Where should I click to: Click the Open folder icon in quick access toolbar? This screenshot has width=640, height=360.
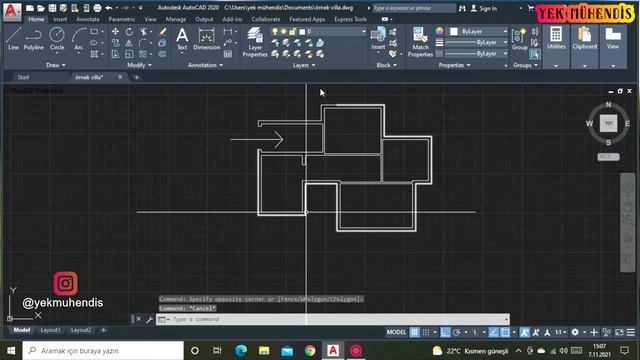pyautogui.click(x=41, y=8)
